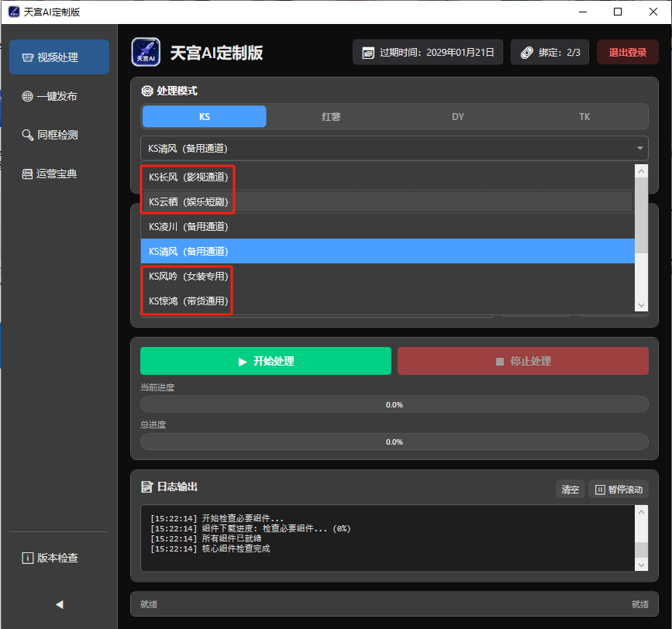Viewport: 672px width, 629px height.
Task: Click the 退出登录 button
Action: pyautogui.click(x=627, y=52)
